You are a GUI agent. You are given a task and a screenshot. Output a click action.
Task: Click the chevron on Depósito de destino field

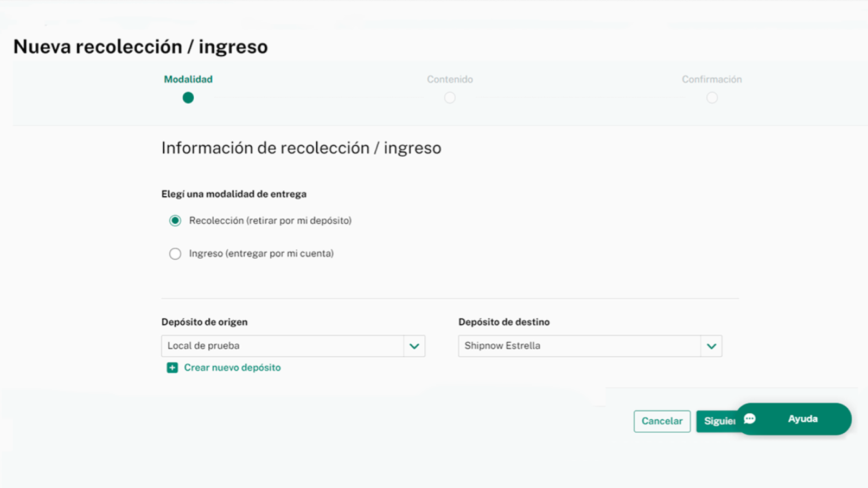pos(712,346)
